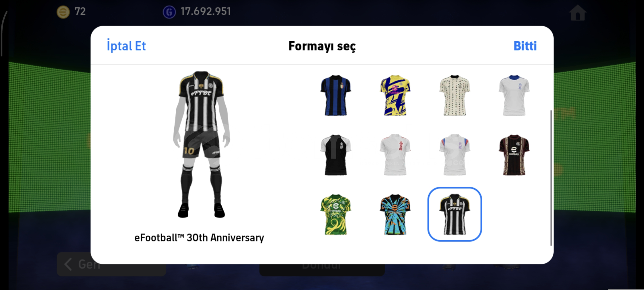This screenshot has height=290, width=644.
Task: Pick the cream jersey with black script pattern
Action: pyautogui.click(x=455, y=96)
